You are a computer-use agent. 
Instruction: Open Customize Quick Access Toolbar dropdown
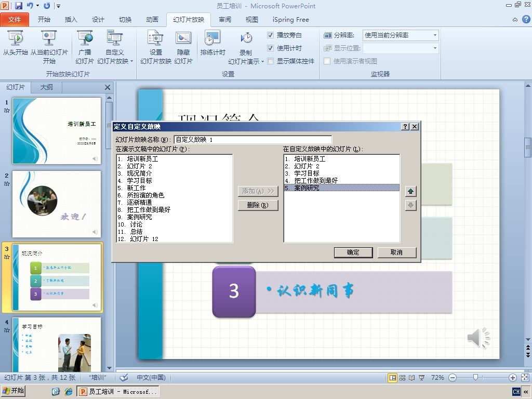[x=59, y=6]
